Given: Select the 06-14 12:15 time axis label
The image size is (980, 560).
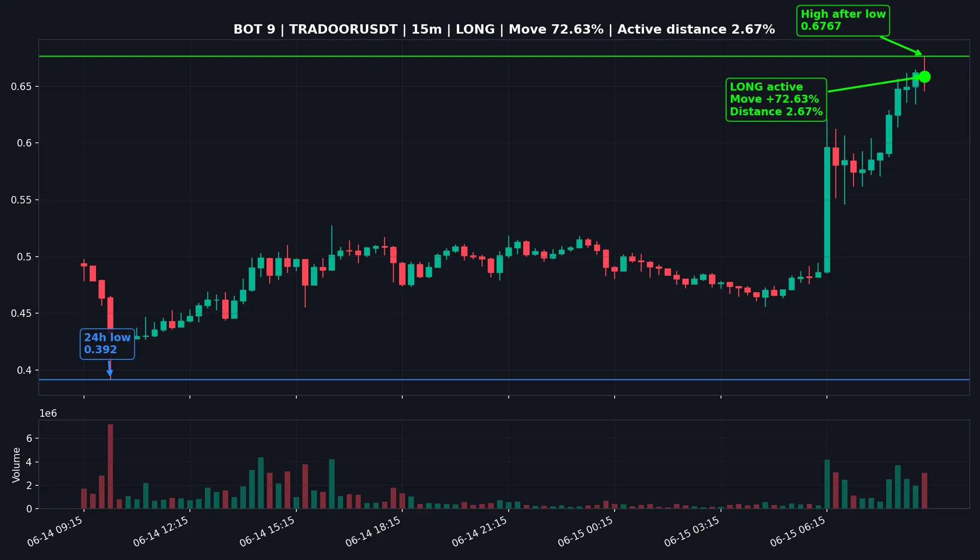Looking at the screenshot, I should click(x=161, y=532).
